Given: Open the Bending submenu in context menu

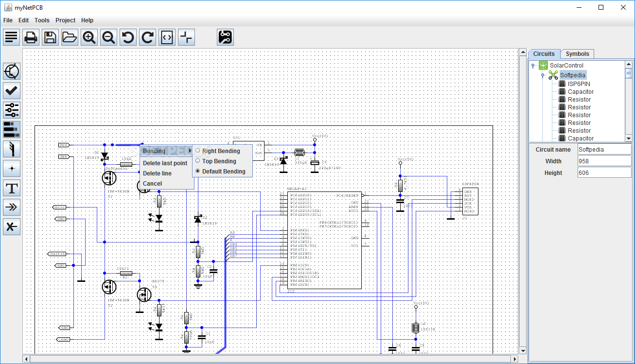Looking at the screenshot, I should click(x=167, y=151).
